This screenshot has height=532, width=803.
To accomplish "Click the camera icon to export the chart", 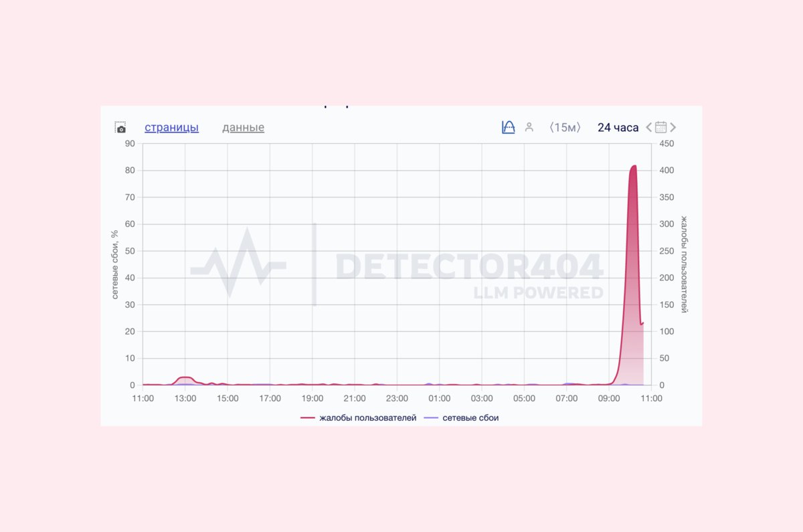I will 120,126.
